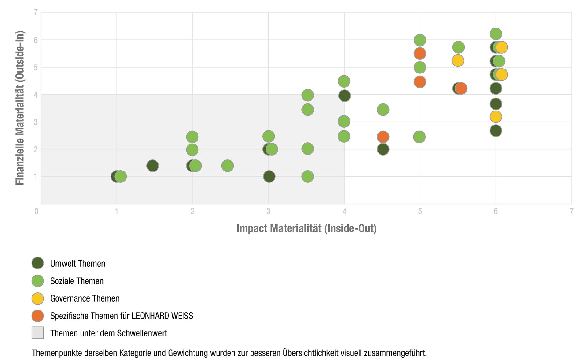Click the light green point at impact 3.5, financial 1
The width and height of the screenshot is (588, 364).
pyautogui.click(x=307, y=176)
